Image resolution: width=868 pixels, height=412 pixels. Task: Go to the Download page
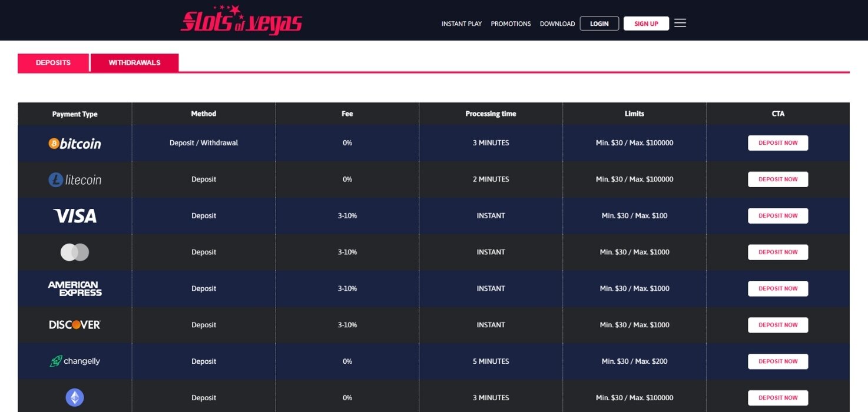557,24
